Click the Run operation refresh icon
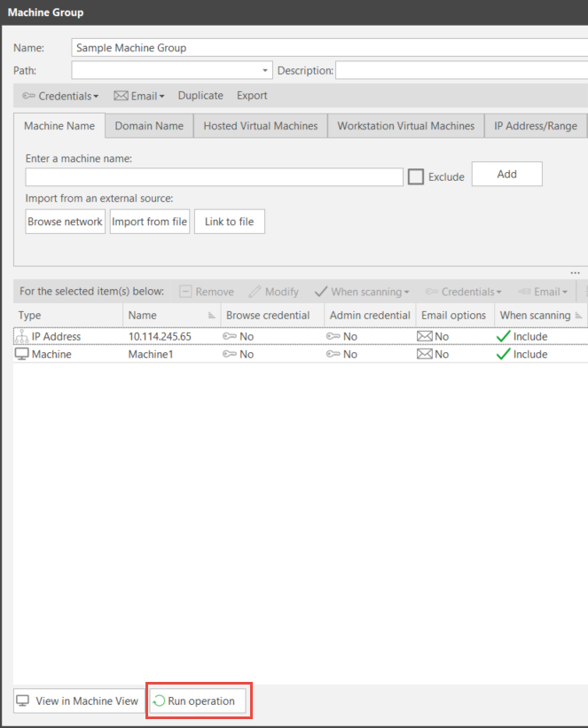Viewport: 588px width, 728px height. [x=159, y=701]
